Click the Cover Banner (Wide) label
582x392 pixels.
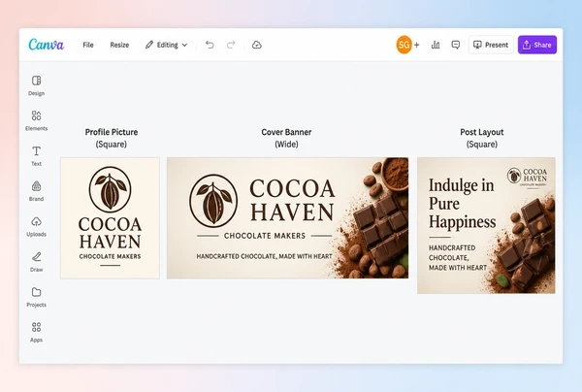(286, 138)
